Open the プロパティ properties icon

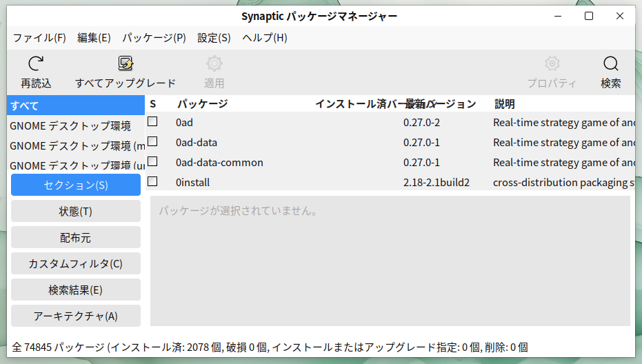[x=552, y=64]
